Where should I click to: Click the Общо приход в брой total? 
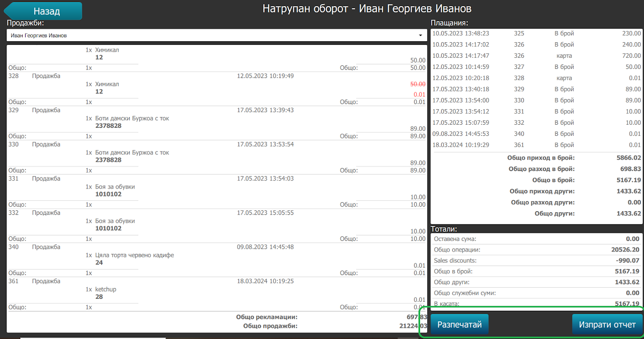pos(574,158)
